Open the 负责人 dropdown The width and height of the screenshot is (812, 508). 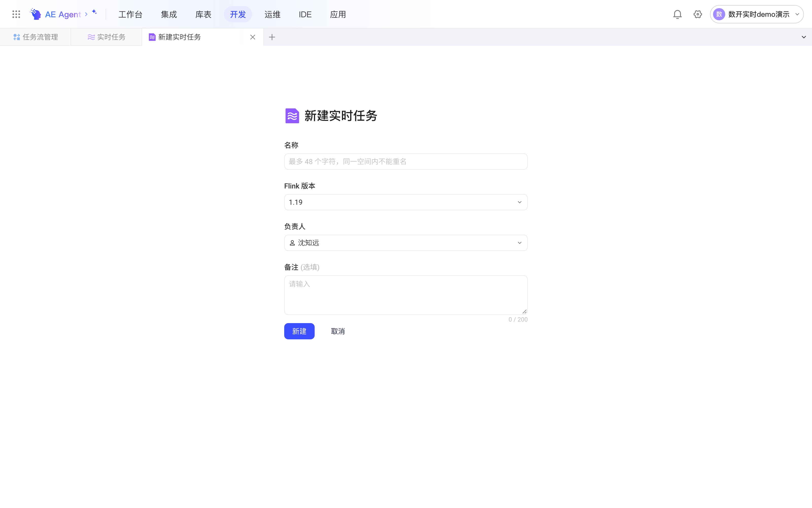coord(406,243)
